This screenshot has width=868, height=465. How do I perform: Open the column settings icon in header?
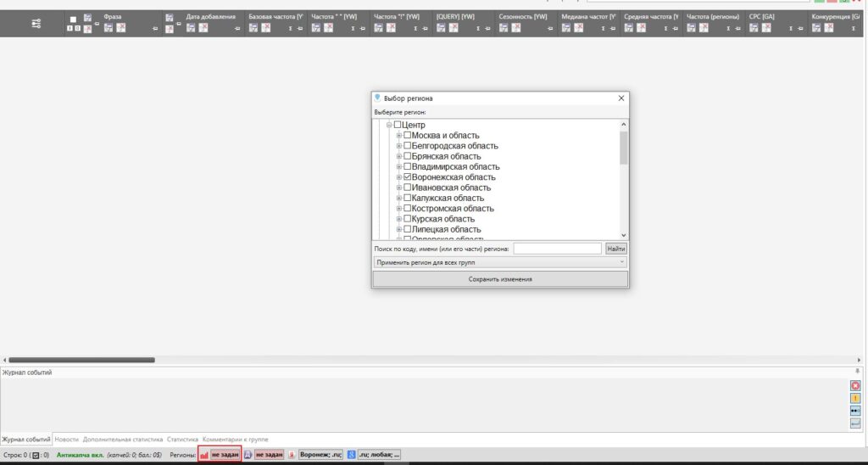pos(36,24)
